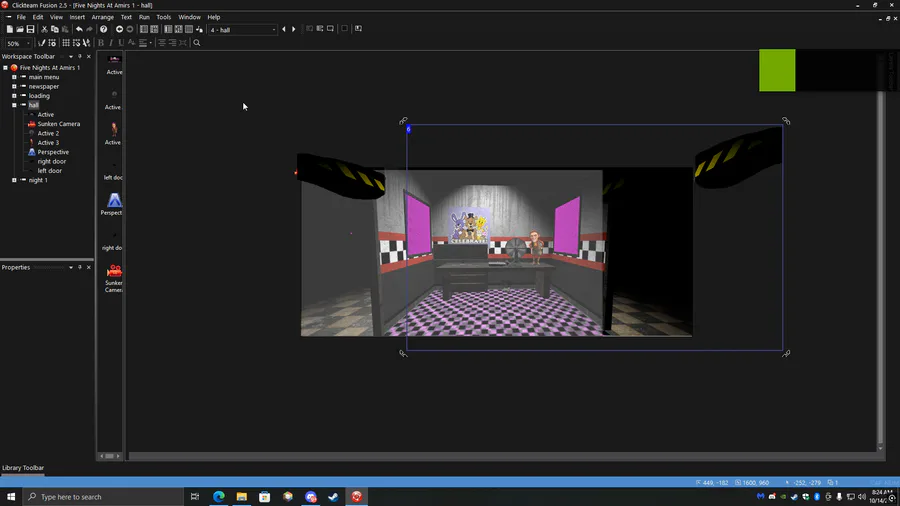
Task: Open Microsoft Edge from taskbar
Action: tap(219, 497)
